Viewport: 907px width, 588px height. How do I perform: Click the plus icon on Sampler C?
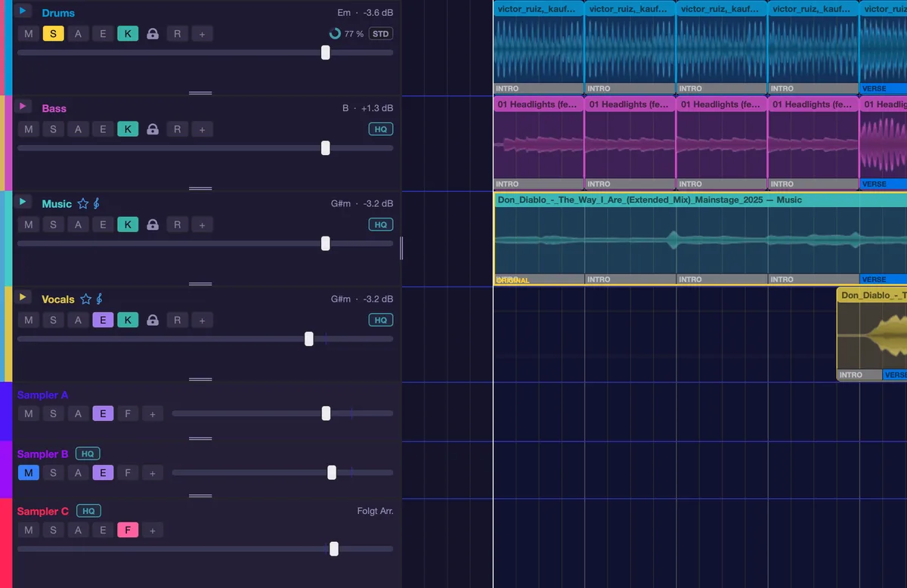click(x=153, y=530)
